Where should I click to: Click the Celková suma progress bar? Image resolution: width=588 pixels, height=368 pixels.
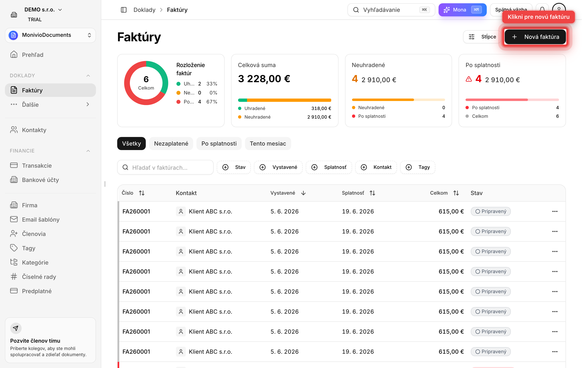coord(285,100)
